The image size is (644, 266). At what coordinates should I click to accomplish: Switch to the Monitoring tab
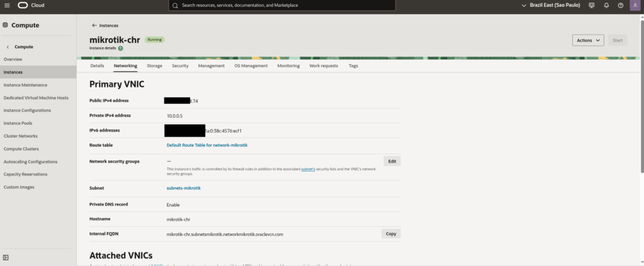click(x=288, y=65)
